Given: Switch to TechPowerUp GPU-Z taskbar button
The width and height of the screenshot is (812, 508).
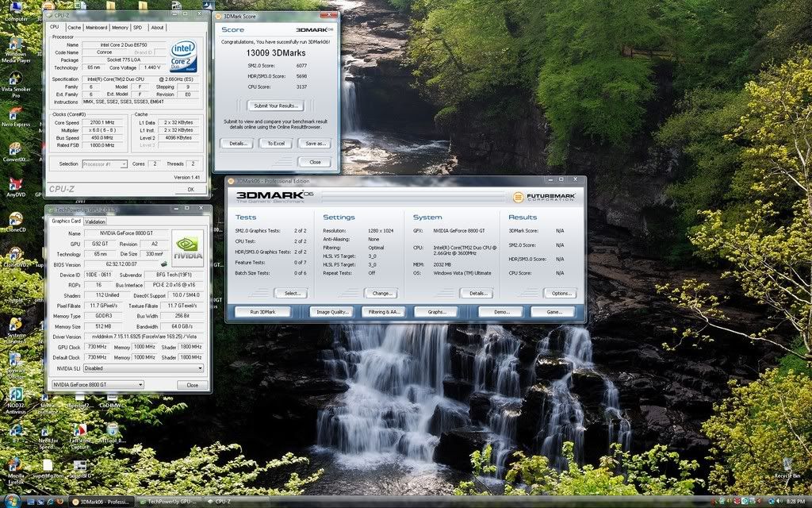Looking at the screenshot, I should pyautogui.click(x=169, y=502).
